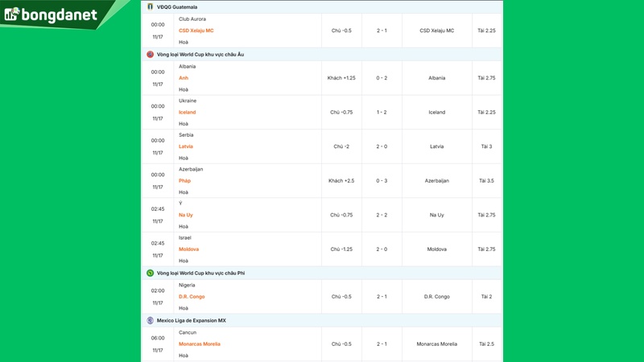Open the VĐQG Guatemala league heading

click(x=177, y=6)
